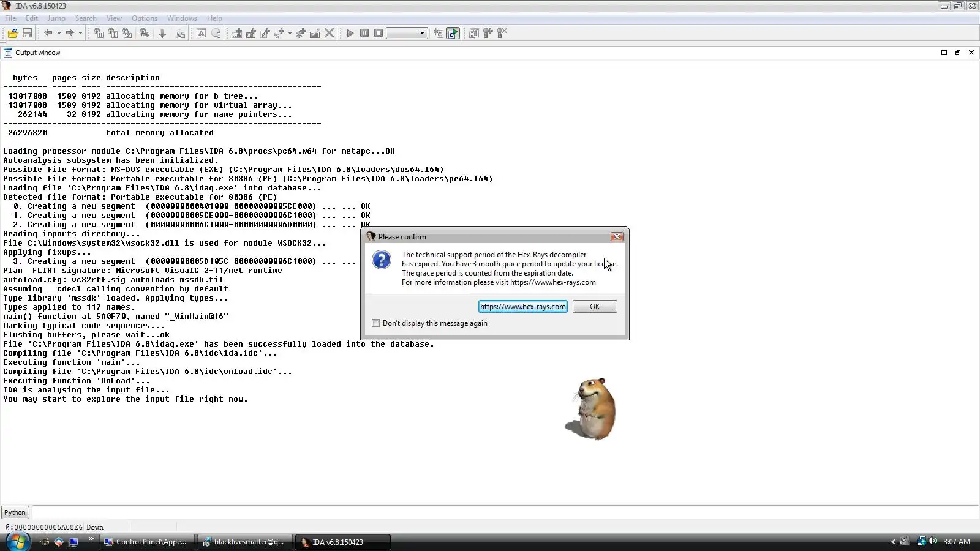Click the greyed list-window toolbar icon
Viewport: 980px width, 551px height.
[x=473, y=33]
